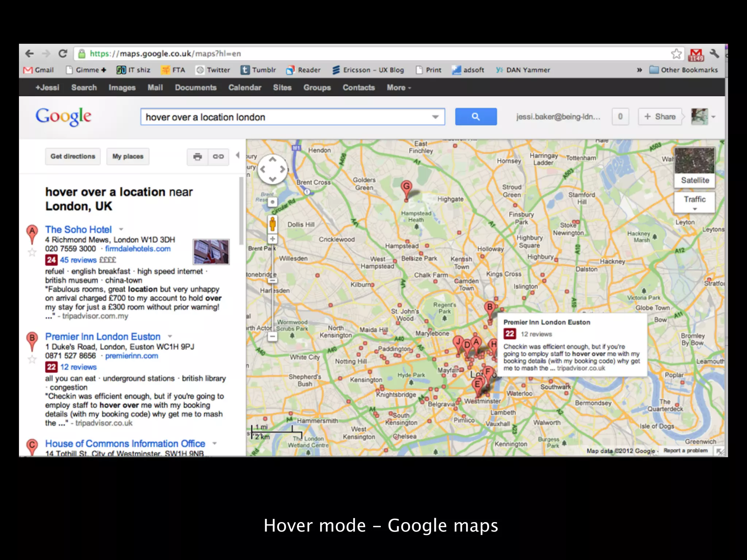Get map link with chain icon
The width and height of the screenshot is (747, 560).
point(218,157)
